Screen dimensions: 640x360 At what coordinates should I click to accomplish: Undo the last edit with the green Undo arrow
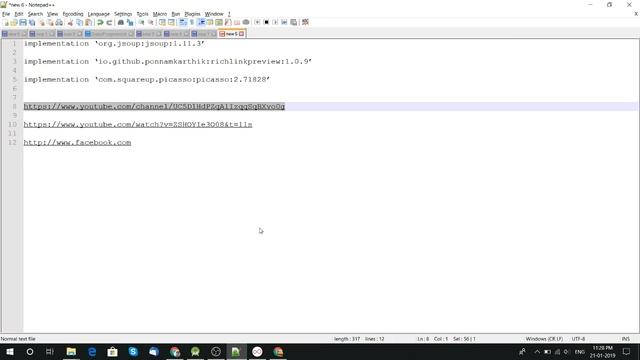tap(100, 22)
